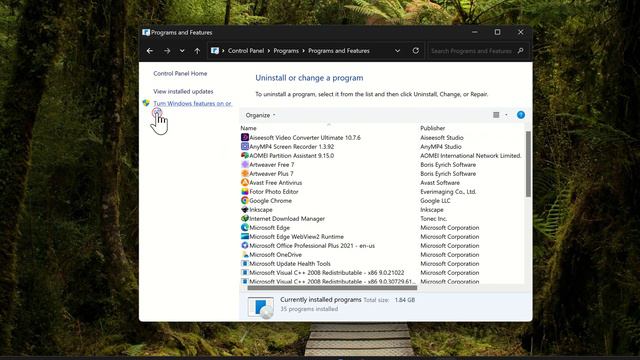Refresh the Programs and Features list
This screenshot has width=640, height=360.
tap(416, 51)
